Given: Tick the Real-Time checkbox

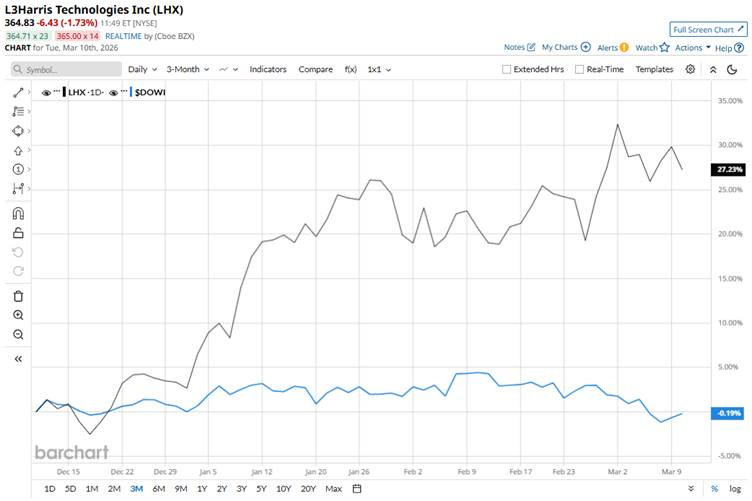Looking at the screenshot, I should pos(580,70).
